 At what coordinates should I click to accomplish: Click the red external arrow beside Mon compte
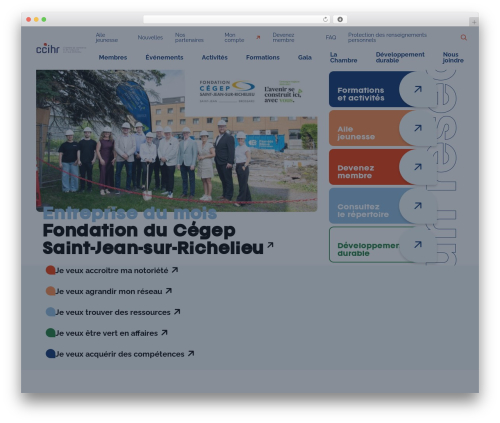click(x=258, y=37)
